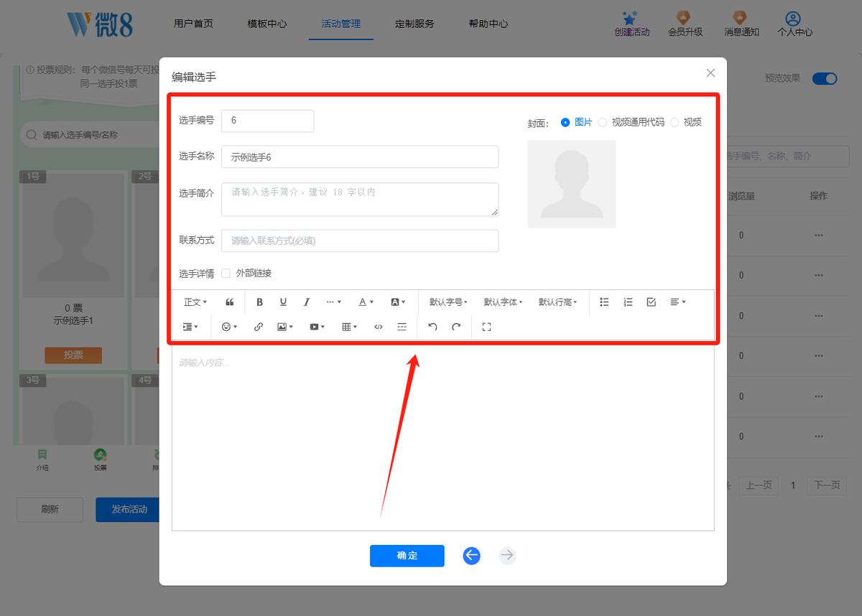Insert a blockquote from the editor toolbar

click(230, 302)
